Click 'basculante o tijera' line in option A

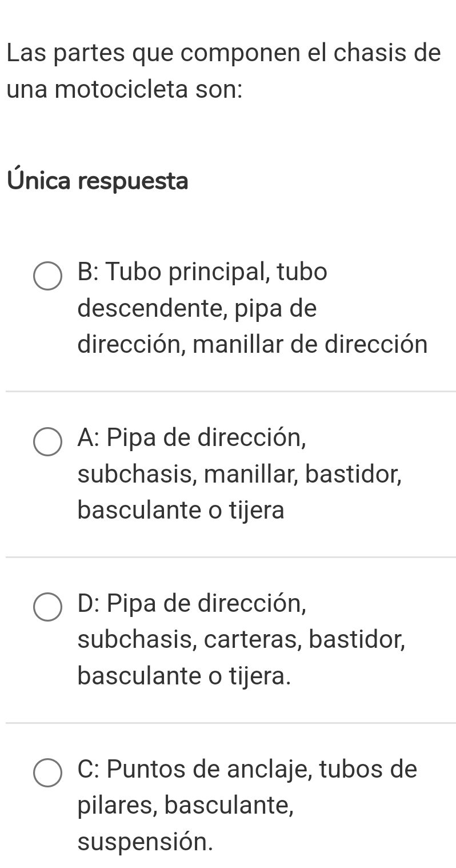(x=181, y=510)
